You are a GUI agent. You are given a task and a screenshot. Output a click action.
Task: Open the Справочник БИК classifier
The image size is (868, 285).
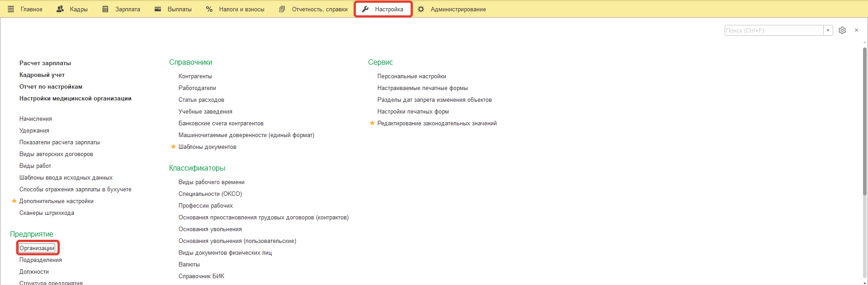pyautogui.click(x=201, y=276)
